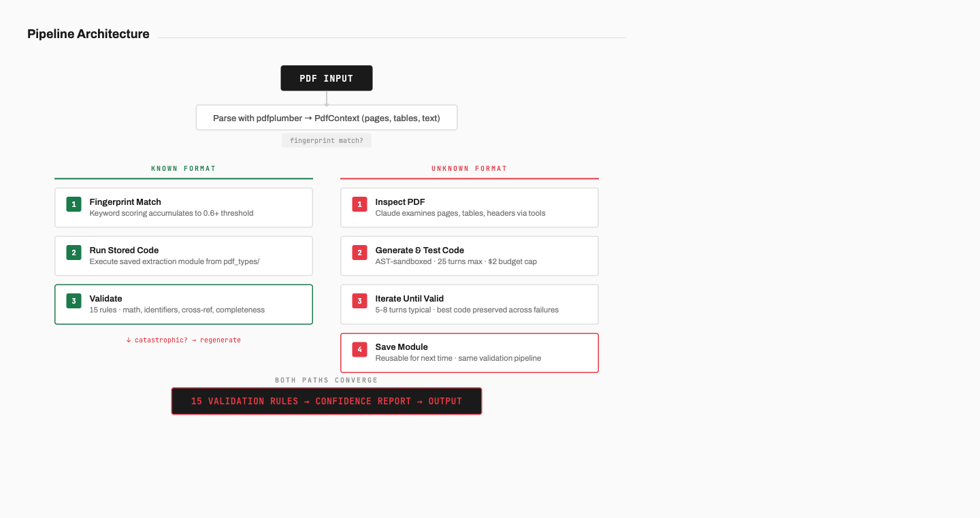The width and height of the screenshot is (980, 518).
Task: Click the 15 VALIDATION RULES output banner
Action: [327, 401]
